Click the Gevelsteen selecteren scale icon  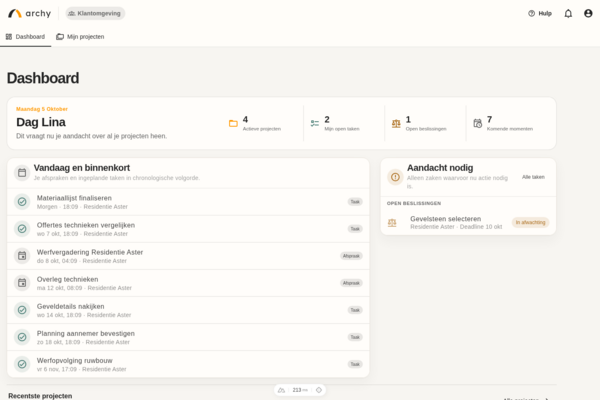392,222
